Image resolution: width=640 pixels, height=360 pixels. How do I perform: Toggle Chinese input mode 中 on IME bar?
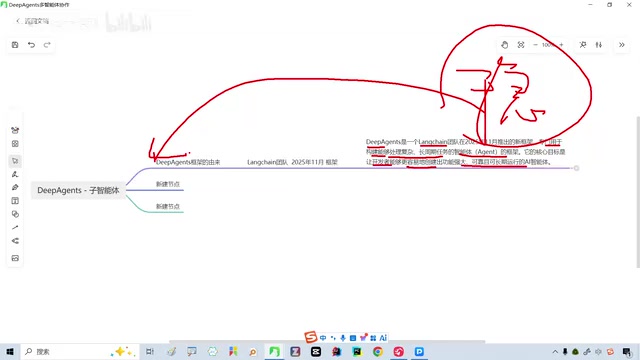coord(323,338)
